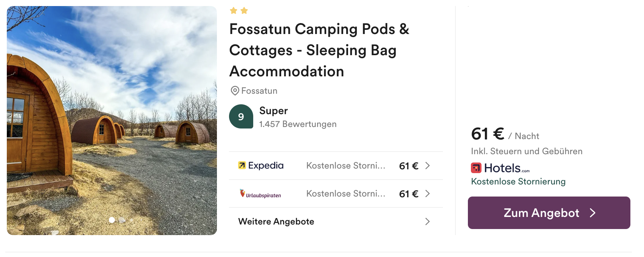Click the two-star hotel rating

239,11
